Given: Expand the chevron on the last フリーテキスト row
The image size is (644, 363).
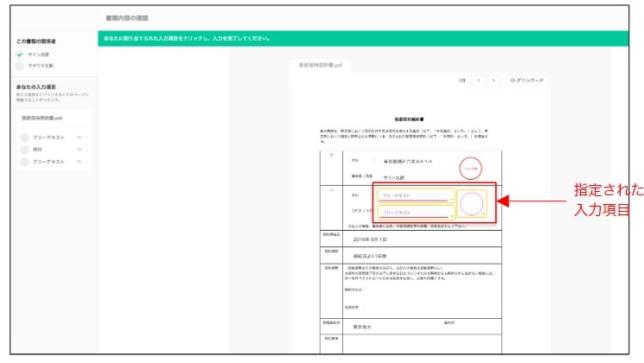Looking at the screenshot, I should pos(87,162).
